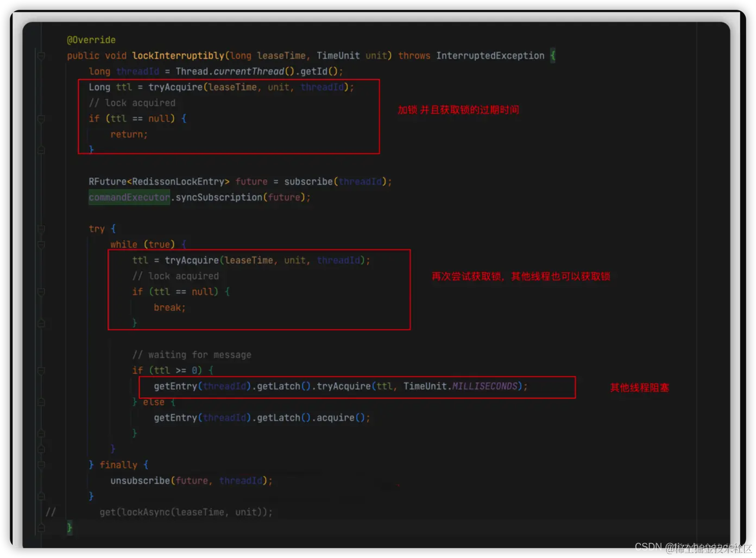This screenshot has height=558, width=756.
Task: Collapse the lockInterruptibly method fold marker
Action: click(x=41, y=55)
